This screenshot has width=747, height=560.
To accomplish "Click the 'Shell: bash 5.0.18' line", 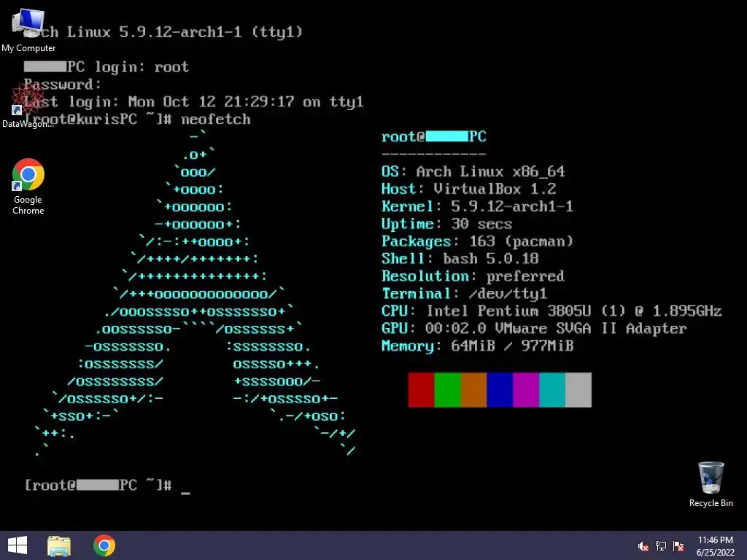I will pyautogui.click(x=460, y=259).
